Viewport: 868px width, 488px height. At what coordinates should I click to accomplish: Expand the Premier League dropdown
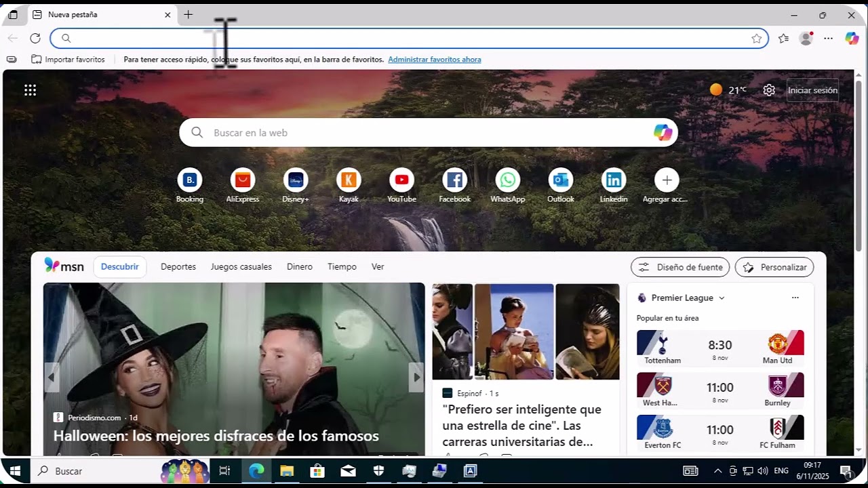[x=722, y=298]
